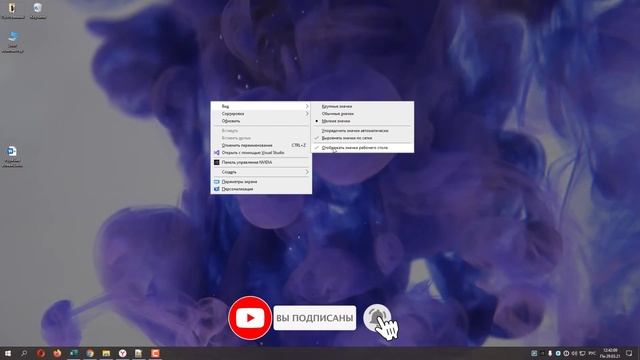
Task: Click the greyed Вставить ярлык item
Action: tap(261, 138)
